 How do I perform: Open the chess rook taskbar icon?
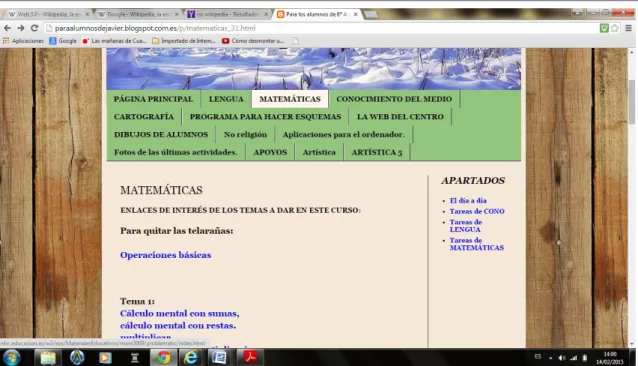pyautogui.click(x=135, y=358)
